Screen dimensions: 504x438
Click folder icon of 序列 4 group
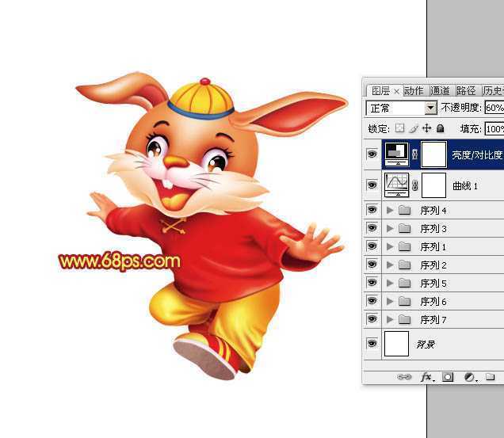404,211
